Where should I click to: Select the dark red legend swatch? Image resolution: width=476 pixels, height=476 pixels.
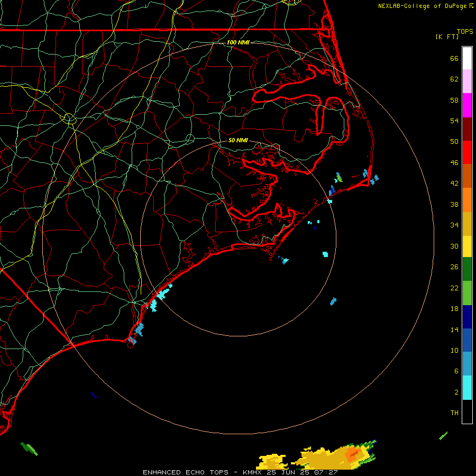[467, 129]
